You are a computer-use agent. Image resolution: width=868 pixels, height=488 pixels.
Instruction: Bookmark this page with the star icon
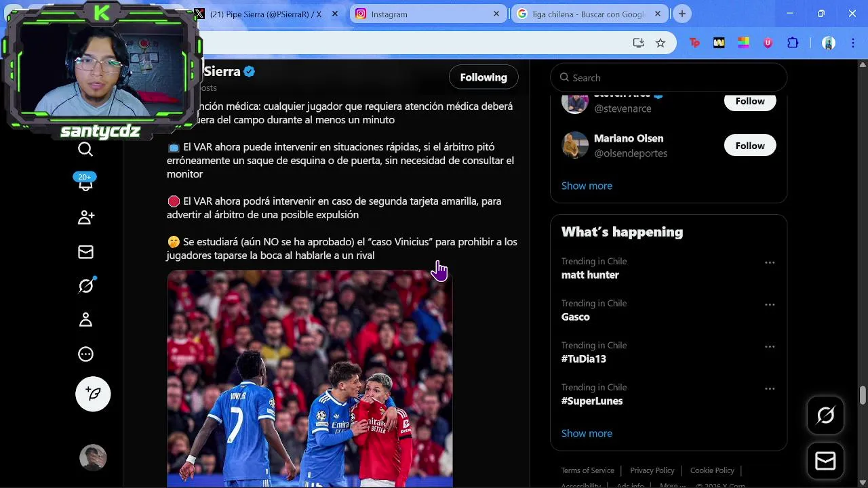[x=660, y=43]
